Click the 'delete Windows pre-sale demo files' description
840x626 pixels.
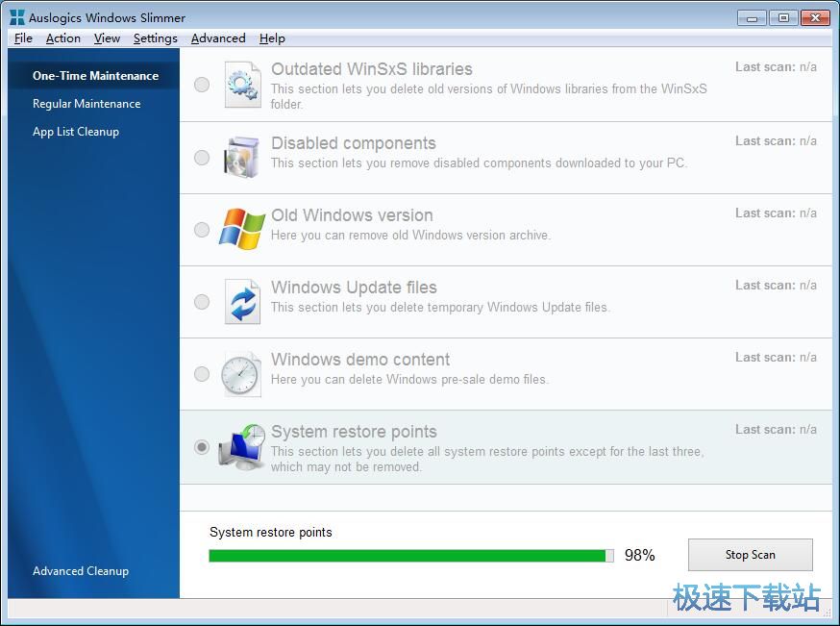click(409, 380)
